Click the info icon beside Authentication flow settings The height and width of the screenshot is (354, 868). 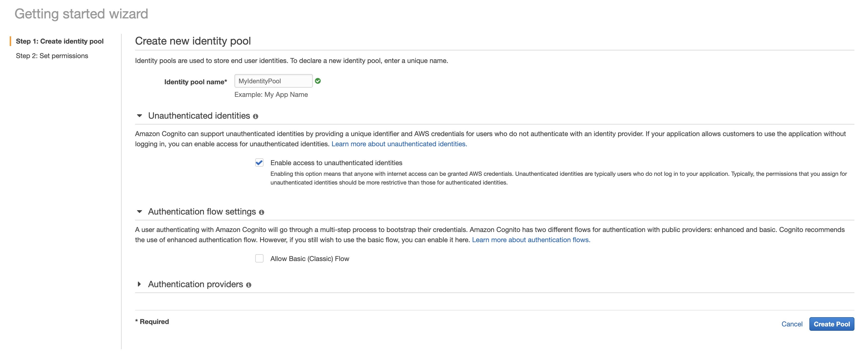pyautogui.click(x=262, y=213)
